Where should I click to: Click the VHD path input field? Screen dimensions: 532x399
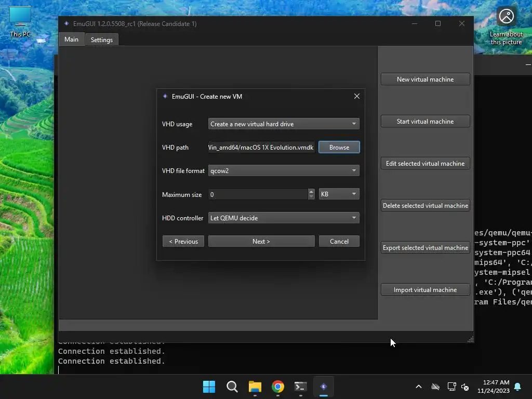261,147
